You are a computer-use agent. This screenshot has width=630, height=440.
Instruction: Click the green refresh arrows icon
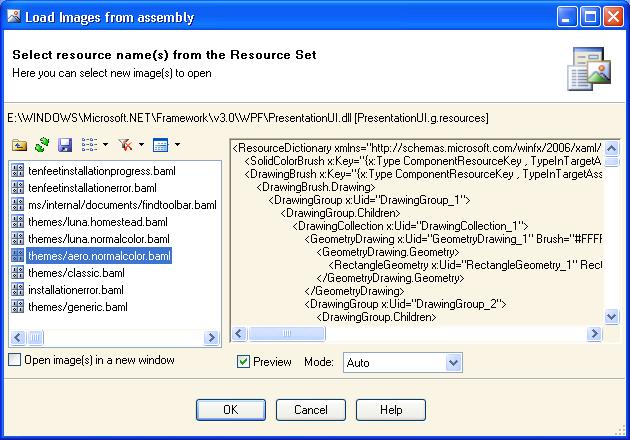click(x=42, y=145)
